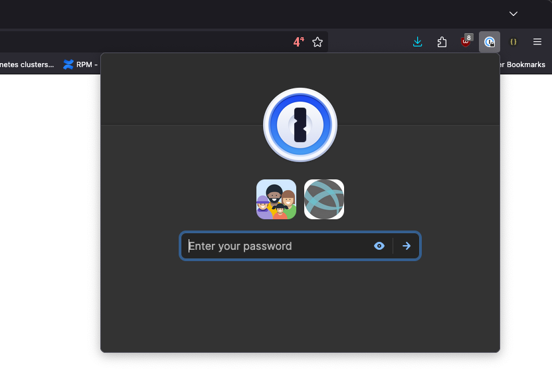552x392 pixels.
Task: Click the Extensions puzzle piece icon
Action: tap(442, 42)
